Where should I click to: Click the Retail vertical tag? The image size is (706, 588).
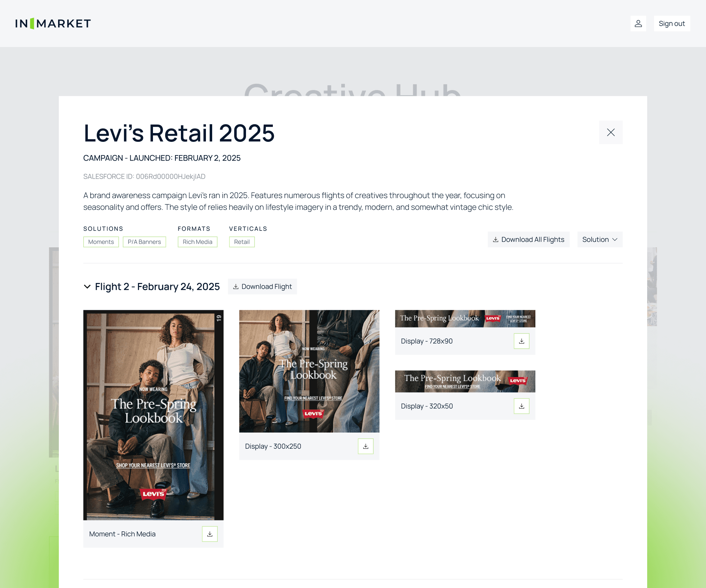242,242
